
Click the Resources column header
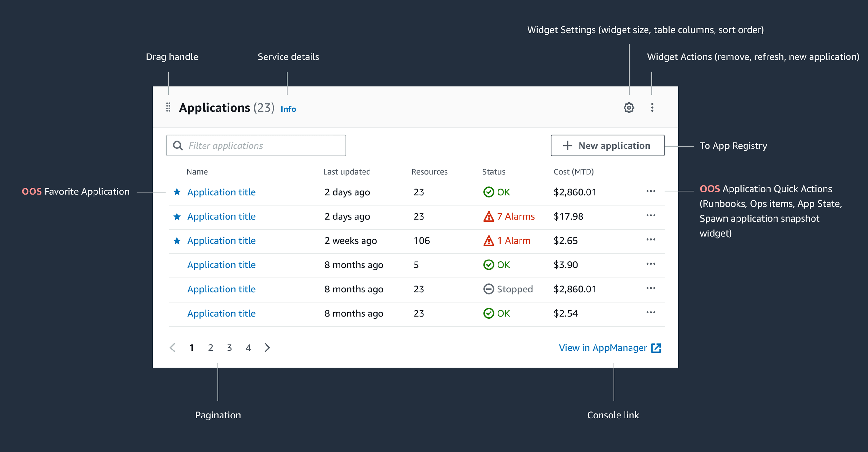coord(429,171)
